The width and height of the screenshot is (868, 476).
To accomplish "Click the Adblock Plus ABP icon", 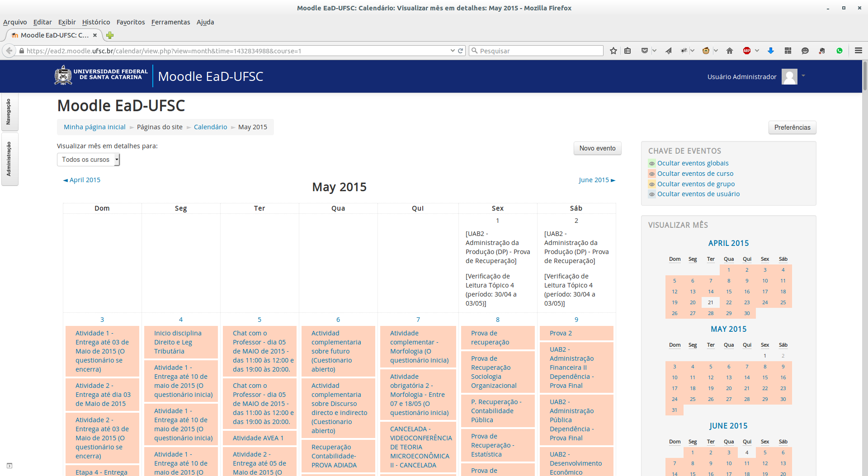I will coord(747,51).
